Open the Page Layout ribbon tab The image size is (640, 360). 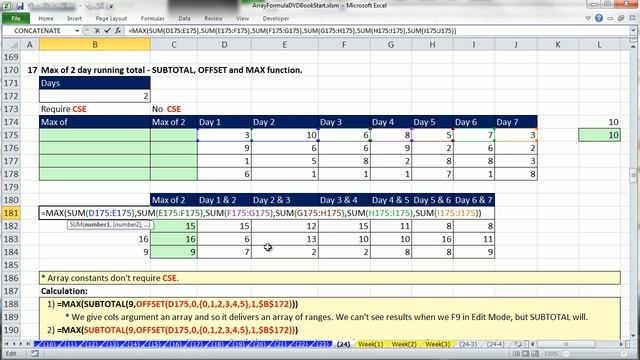point(111,18)
